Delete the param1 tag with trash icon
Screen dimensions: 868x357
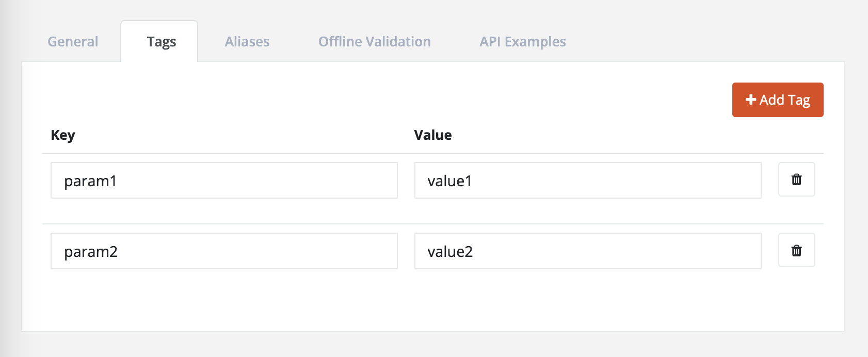796,180
